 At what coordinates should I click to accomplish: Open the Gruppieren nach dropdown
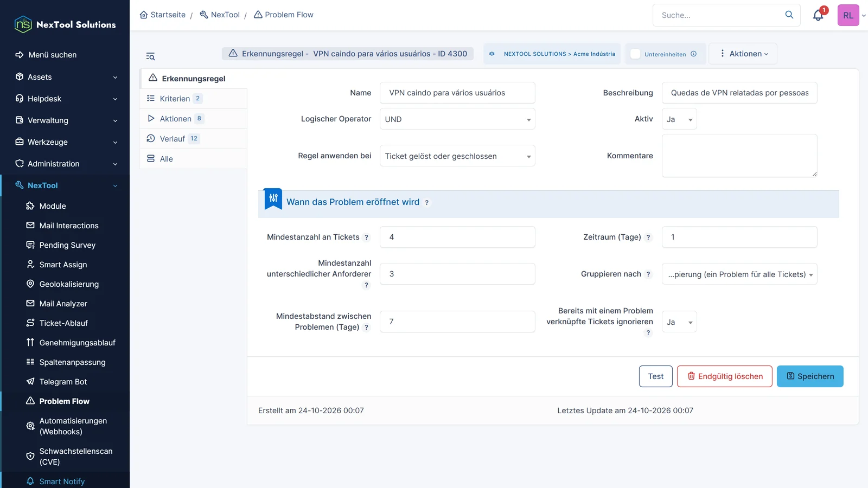(739, 274)
